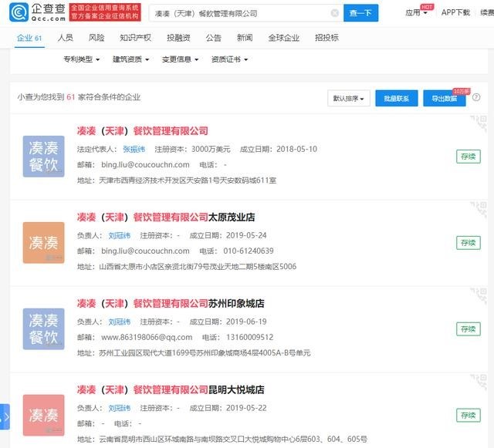Screen dimensions: 494x448
Task: Open the 昆明大悦城店 company link
Action: (x=171, y=389)
